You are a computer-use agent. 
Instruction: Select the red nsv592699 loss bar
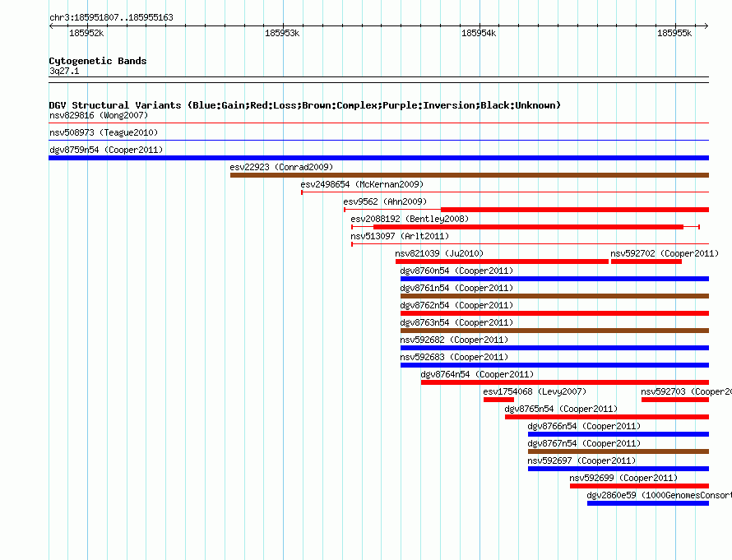click(640, 486)
